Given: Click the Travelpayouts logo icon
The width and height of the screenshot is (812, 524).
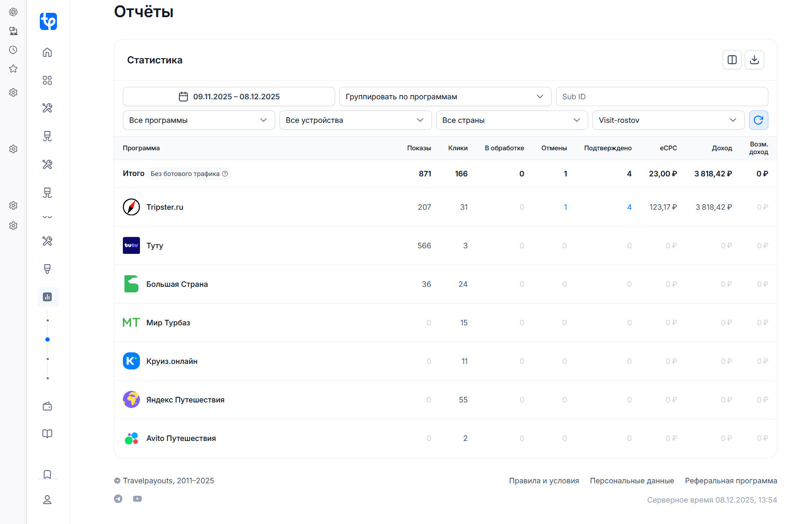Looking at the screenshot, I should 48,21.
